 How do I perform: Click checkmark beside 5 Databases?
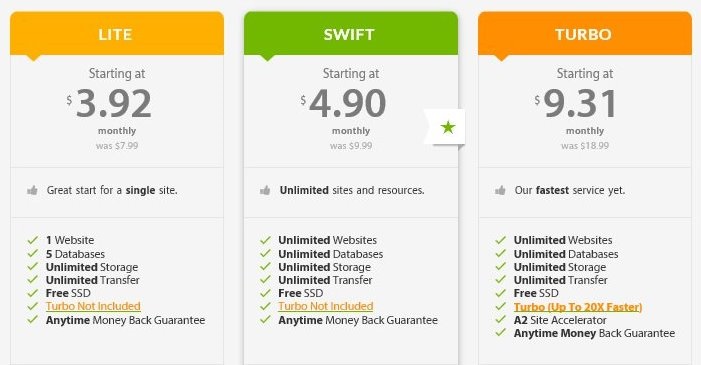(33, 254)
